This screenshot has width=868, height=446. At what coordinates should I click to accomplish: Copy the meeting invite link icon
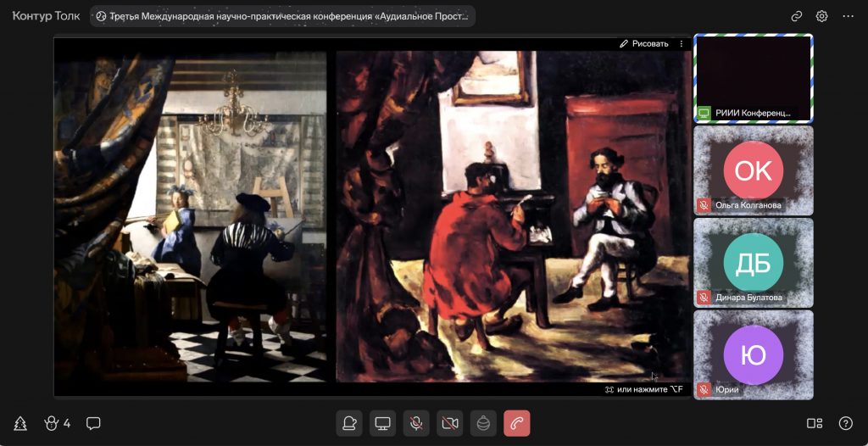pos(796,16)
